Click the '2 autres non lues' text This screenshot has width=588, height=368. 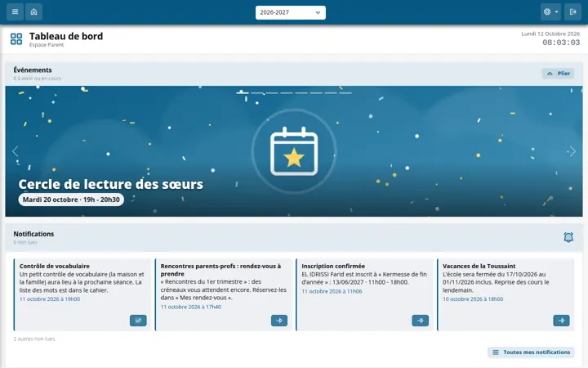pyautogui.click(x=34, y=339)
